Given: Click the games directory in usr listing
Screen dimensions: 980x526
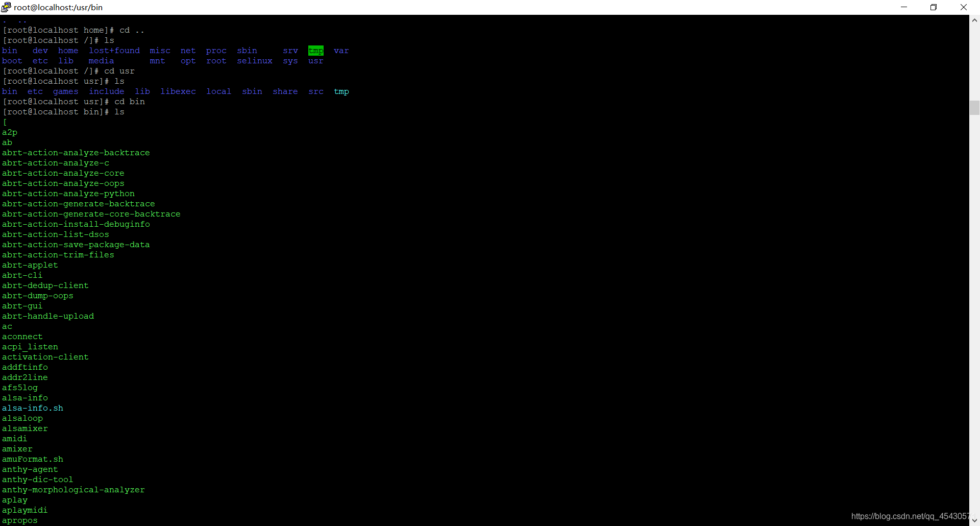Looking at the screenshot, I should pyautogui.click(x=66, y=91).
